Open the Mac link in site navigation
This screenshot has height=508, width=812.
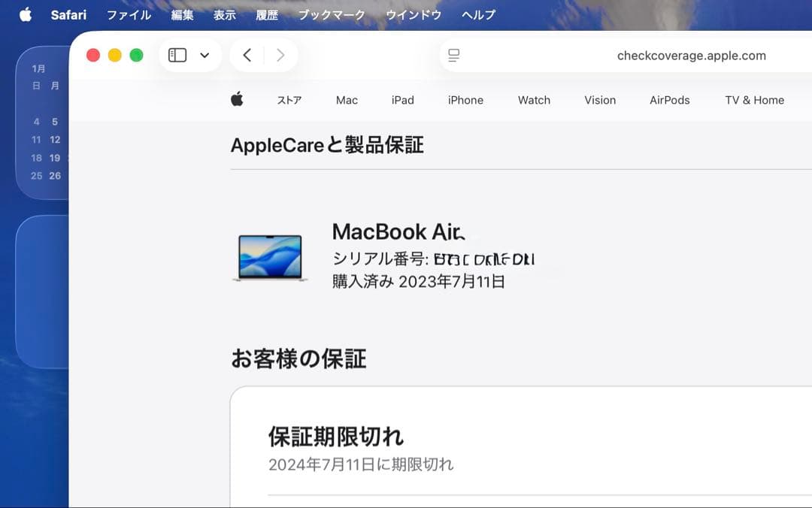point(347,100)
